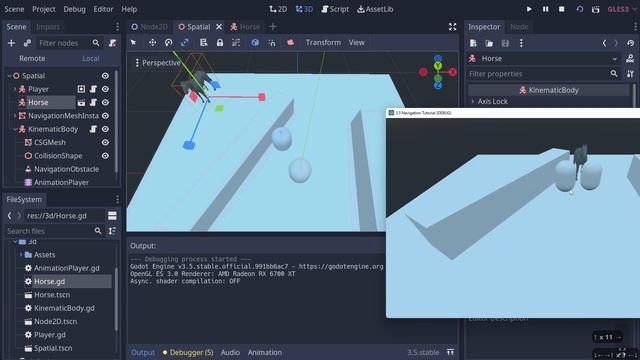The image size is (640, 360).
Task: Toggle split mode in FileSystem dock
Action: click(112, 216)
